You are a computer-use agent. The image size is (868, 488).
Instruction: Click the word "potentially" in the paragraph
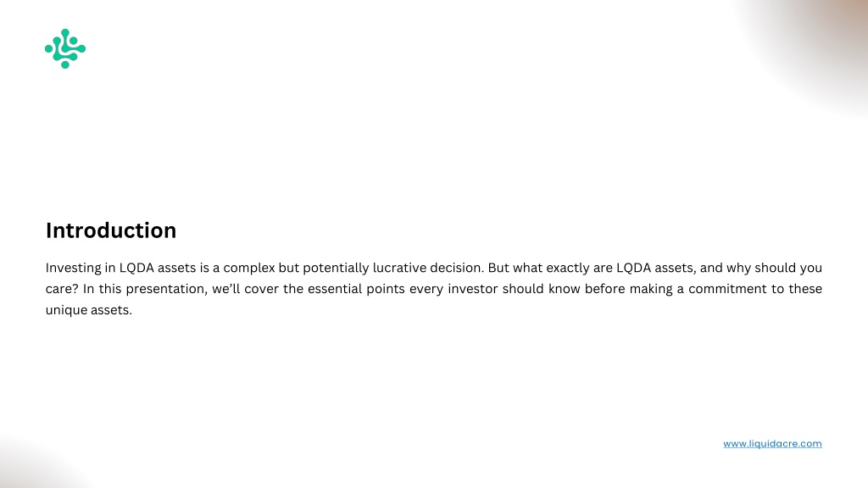(336, 269)
